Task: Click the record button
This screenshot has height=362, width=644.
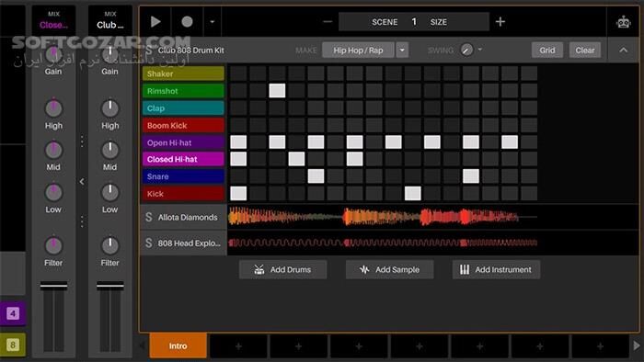Action: (x=187, y=22)
